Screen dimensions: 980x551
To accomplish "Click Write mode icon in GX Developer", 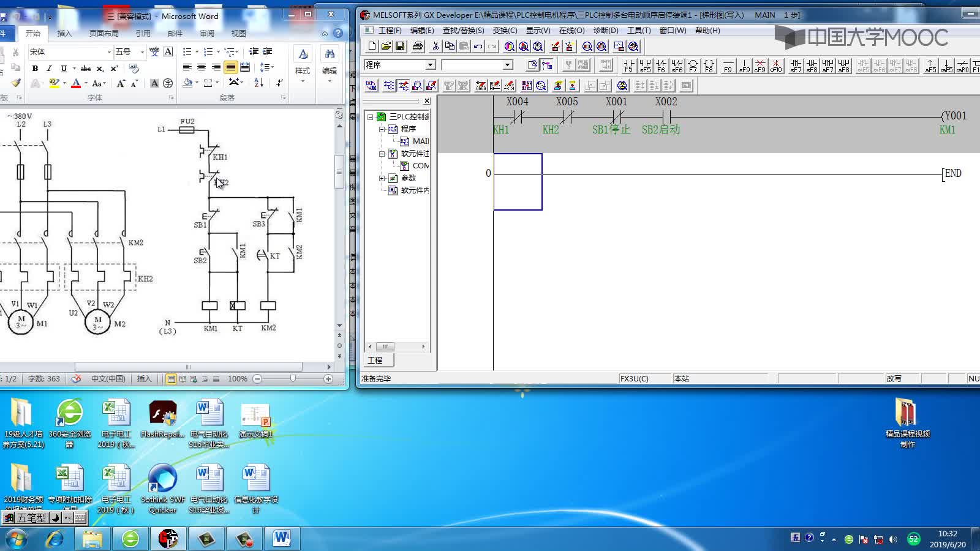I will [404, 86].
